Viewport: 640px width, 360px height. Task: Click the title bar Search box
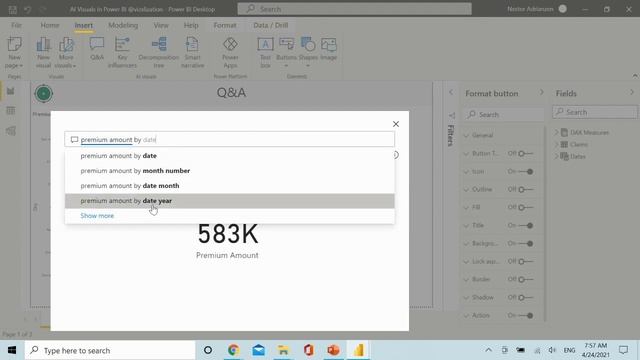coord(354,9)
